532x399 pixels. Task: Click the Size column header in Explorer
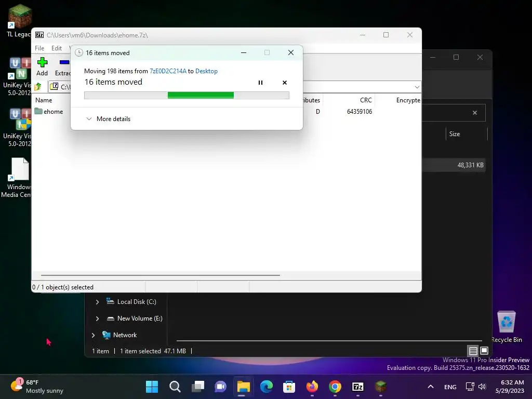[454, 134]
